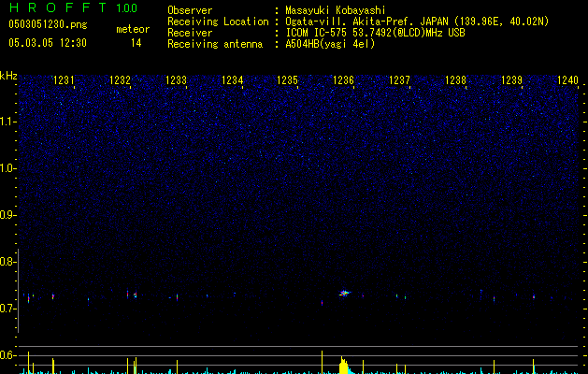The height and width of the screenshot is (374, 588).
Task: Click the 0.9 kHz frequency tick label
Action: 7,215
